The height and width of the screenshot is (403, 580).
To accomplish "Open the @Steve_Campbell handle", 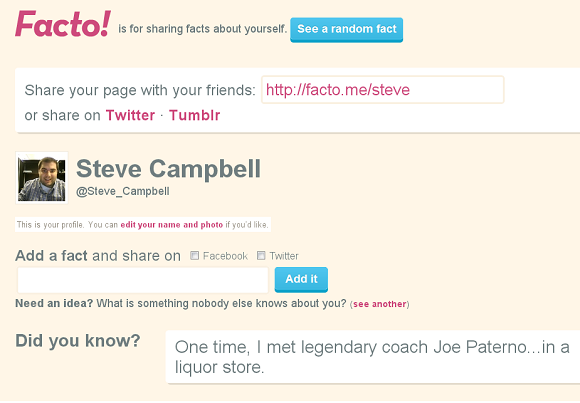I will point(123,191).
